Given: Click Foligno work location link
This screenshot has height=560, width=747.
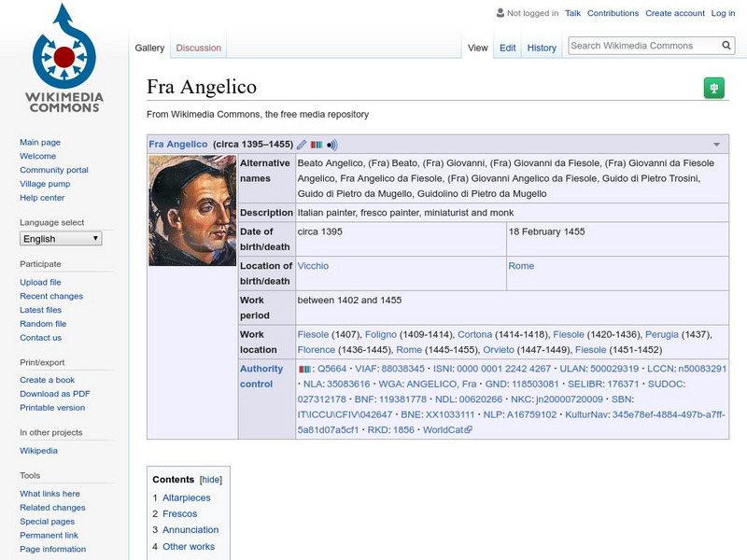Looking at the screenshot, I should click(381, 334).
